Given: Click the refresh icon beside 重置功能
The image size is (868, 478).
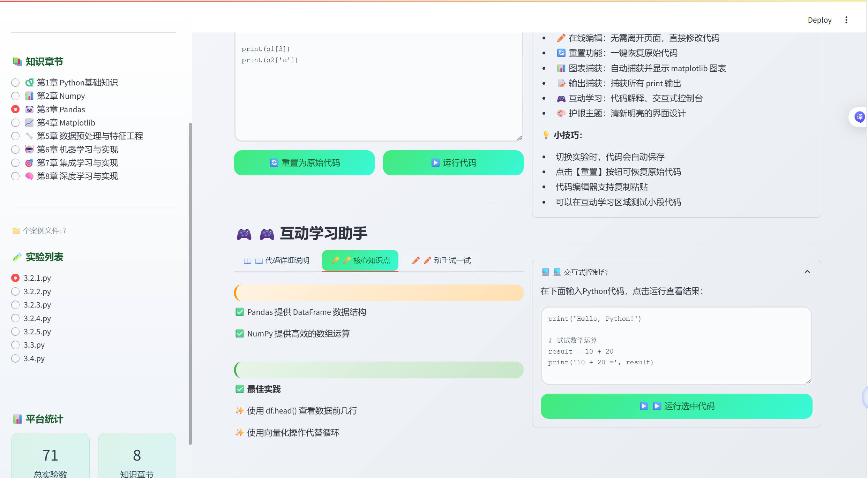Looking at the screenshot, I should point(561,53).
